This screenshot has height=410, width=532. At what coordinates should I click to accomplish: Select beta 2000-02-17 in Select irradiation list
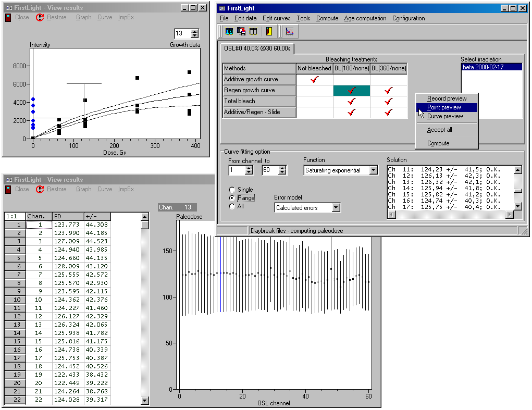(x=492, y=67)
